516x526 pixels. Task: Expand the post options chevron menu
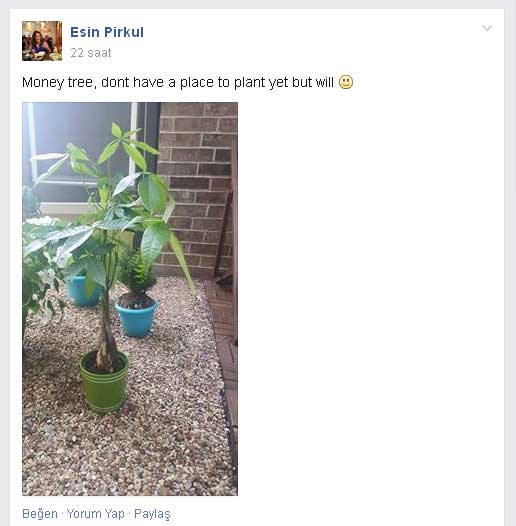pyautogui.click(x=487, y=28)
